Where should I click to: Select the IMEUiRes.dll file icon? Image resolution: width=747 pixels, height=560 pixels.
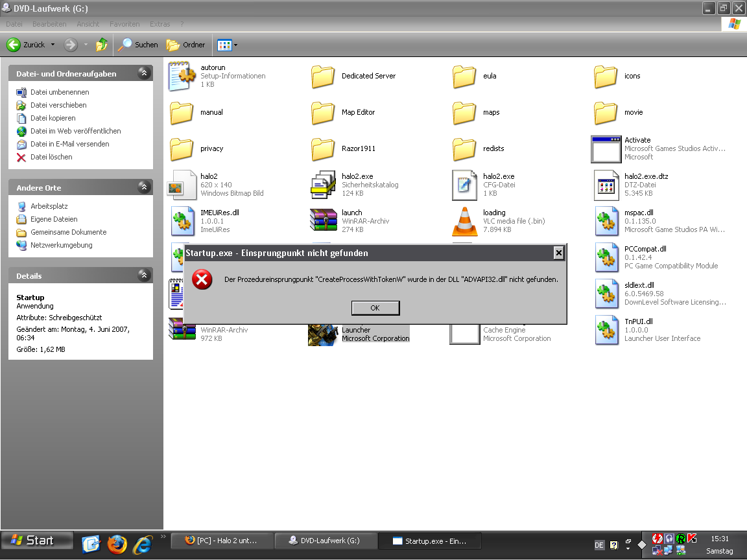pyautogui.click(x=182, y=221)
